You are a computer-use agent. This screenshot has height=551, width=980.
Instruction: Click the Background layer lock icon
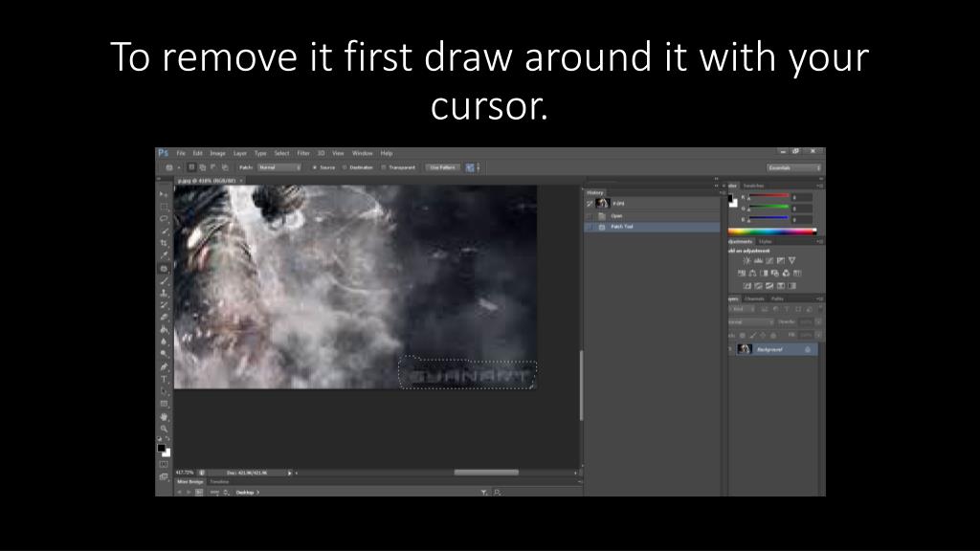[808, 349]
